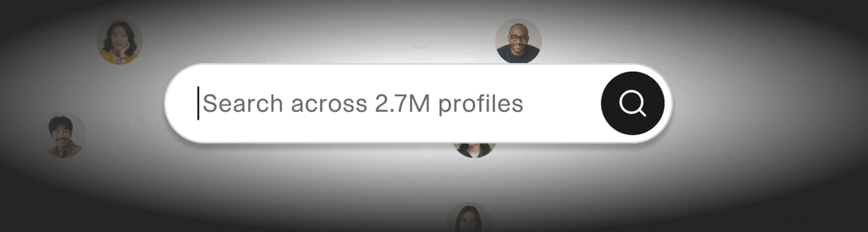This screenshot has width=868, height=232.
Task: Open profile of bald man with glasses
Action: pyautogui.click(x=518, y=40)
